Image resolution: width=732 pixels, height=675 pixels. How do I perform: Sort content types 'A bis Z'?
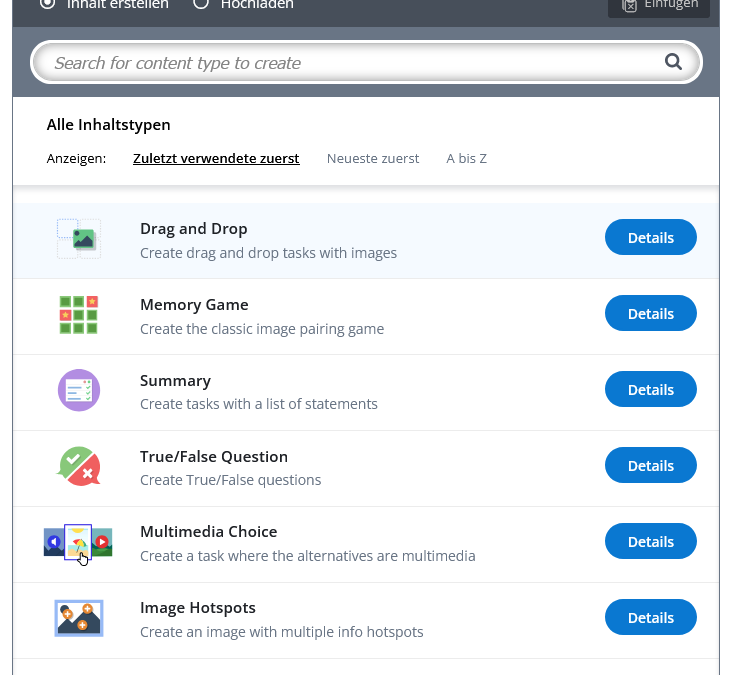tap(466, 158)
